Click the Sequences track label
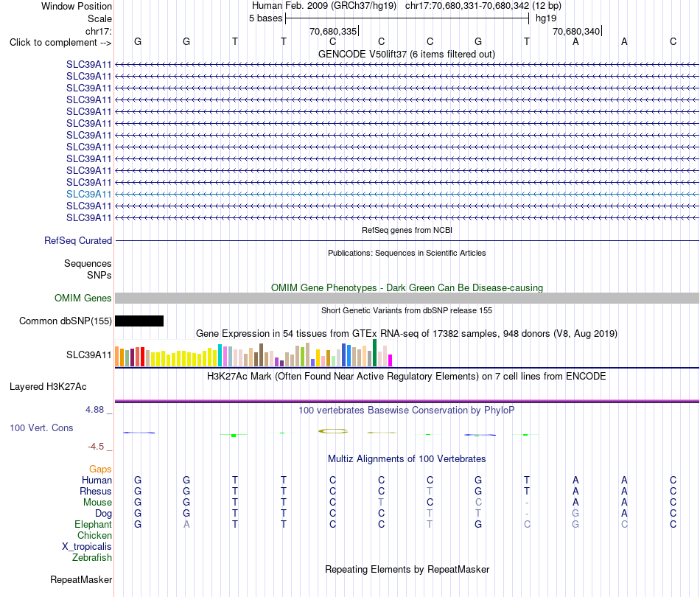 point(88,263)
